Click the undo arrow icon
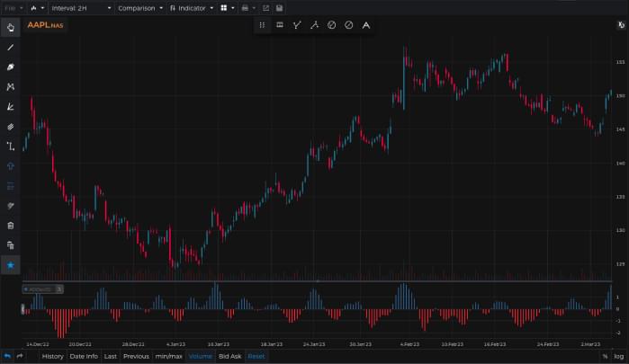The height and width of the screenshot is (364, 629). coord(7,356)
